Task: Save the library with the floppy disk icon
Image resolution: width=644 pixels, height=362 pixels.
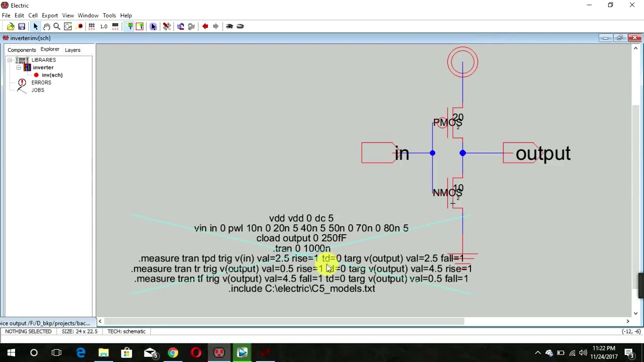Action: 22,26
